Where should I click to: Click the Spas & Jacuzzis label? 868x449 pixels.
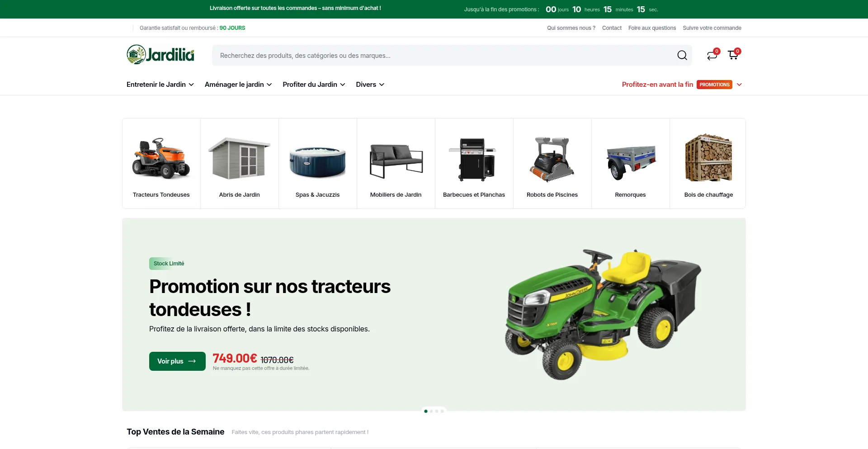(318, 195)
